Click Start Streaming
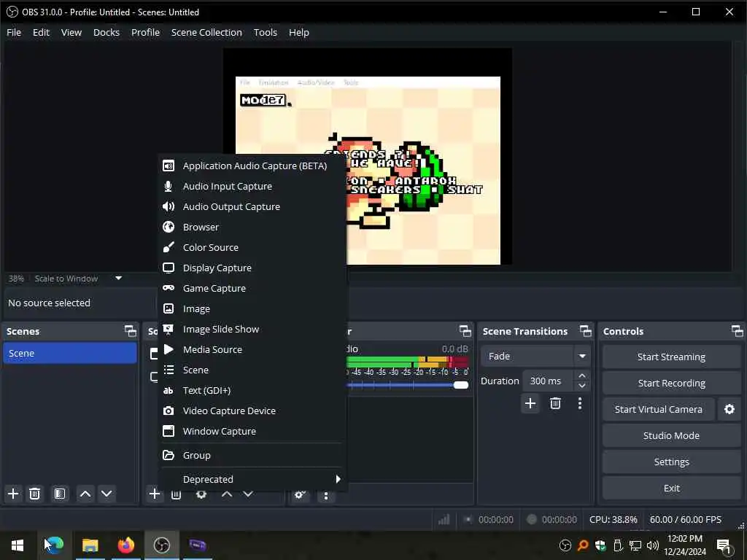747x560 pixels. [x=671, y=357]
